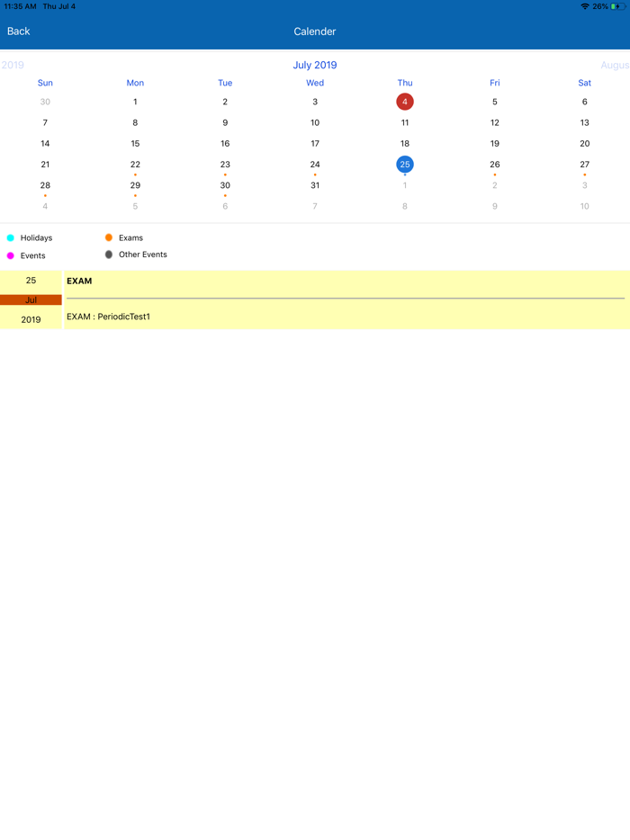The image size is (630, 840).
Task: Click the magenta Events legend dot
Action: (10, 256)
